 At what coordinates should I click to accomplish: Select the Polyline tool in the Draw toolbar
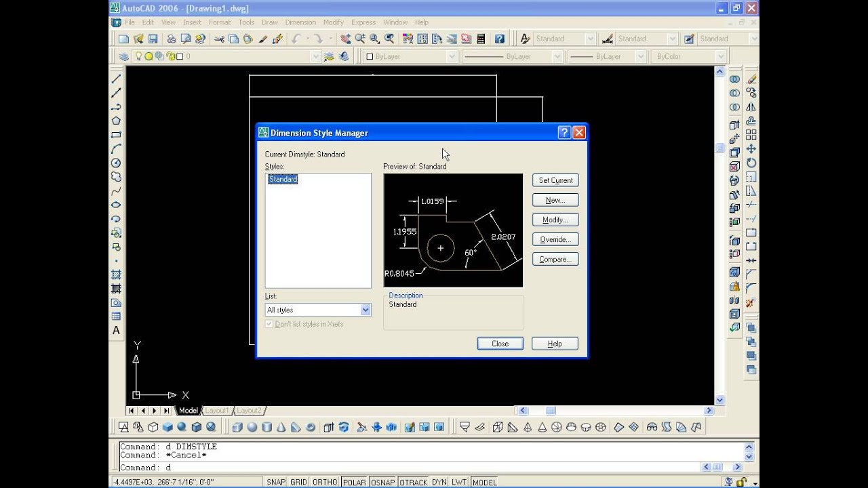(116, 106)
